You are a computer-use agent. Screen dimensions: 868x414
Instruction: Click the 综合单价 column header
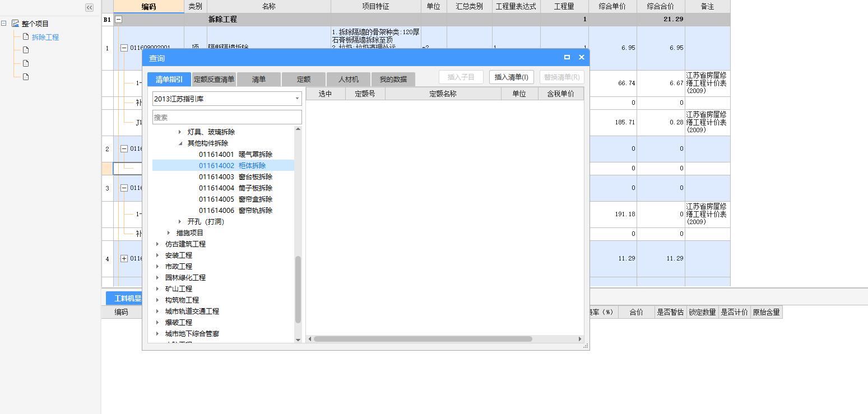click(612, 7)
